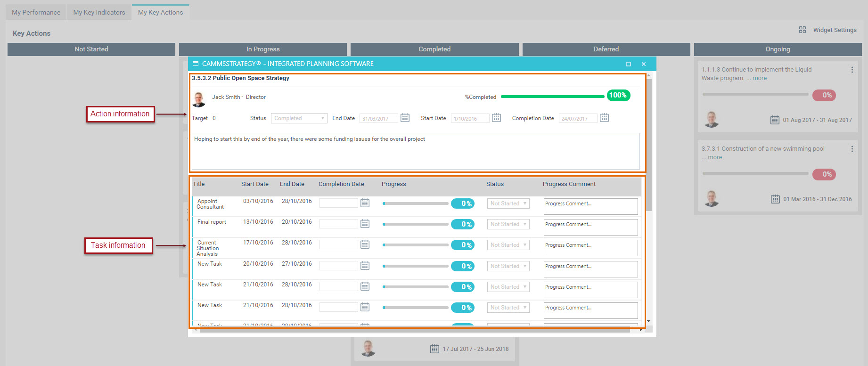Adjust progress slider for Appoint Consultant task
This screenshot has height=366, width=868.
point(416,203)
